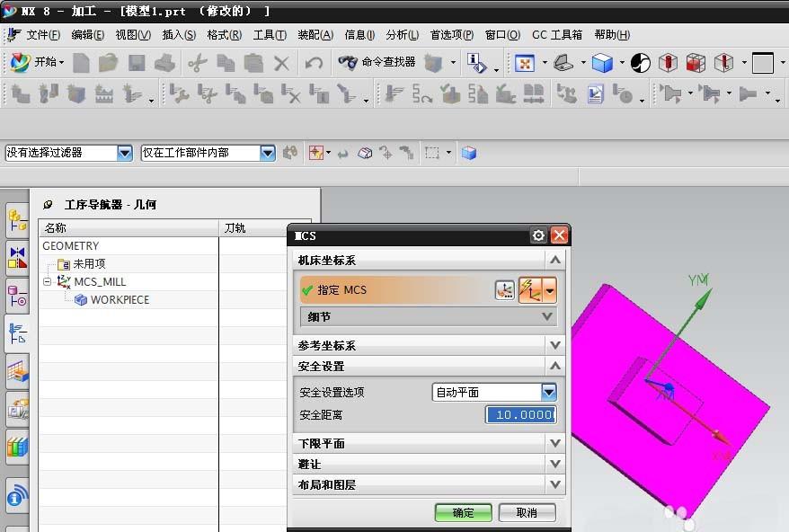Click the 确定 button to confirm
789x532 pixels.
(x=463, y=512)
